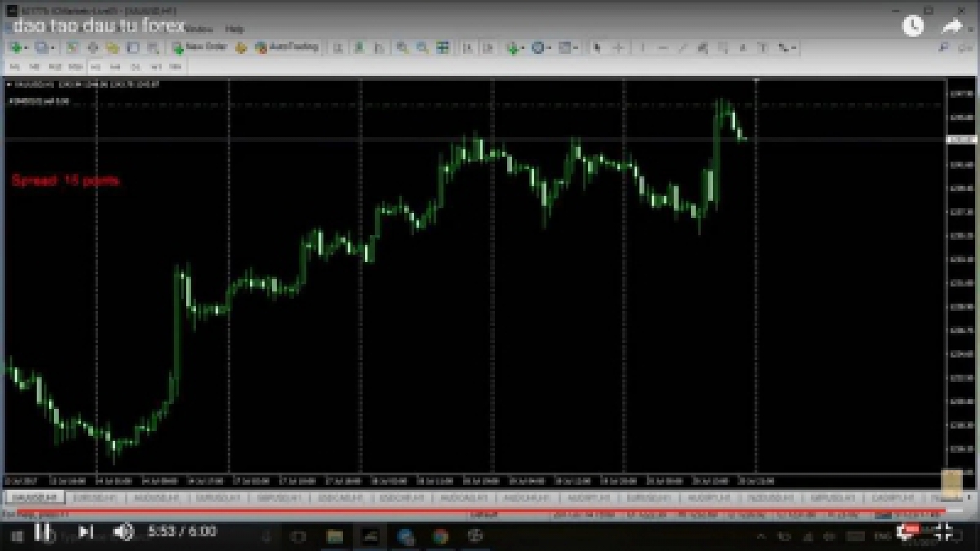Select the M1 timeframe button
This screenshot has width=980, height=551.
click(x=14, y=66)
